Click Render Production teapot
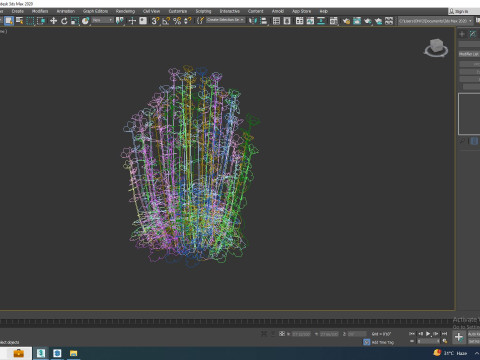Viewport: 480px width, 360px height. (367, 21)
